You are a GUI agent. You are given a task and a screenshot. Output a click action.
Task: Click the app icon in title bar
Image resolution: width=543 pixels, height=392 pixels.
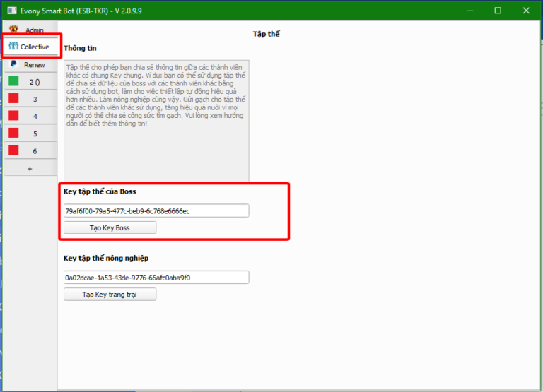(x=11, y=11)
